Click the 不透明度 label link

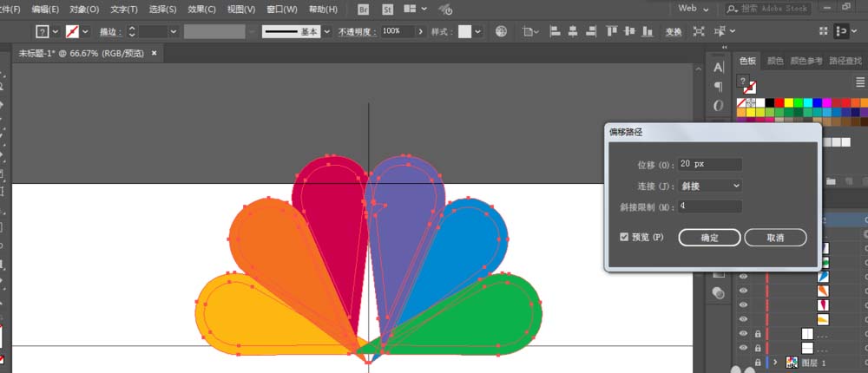tap(358, 32)
